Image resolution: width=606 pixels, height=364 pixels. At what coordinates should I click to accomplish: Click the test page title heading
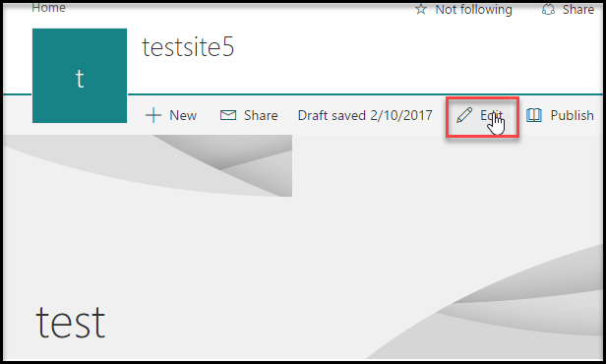(71, 323)
